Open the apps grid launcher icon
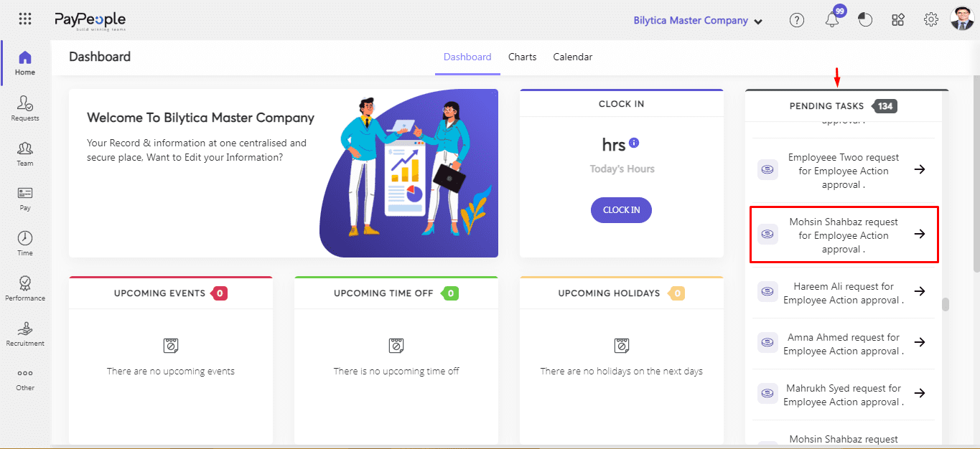980x449 pixels. click(25, 19)
